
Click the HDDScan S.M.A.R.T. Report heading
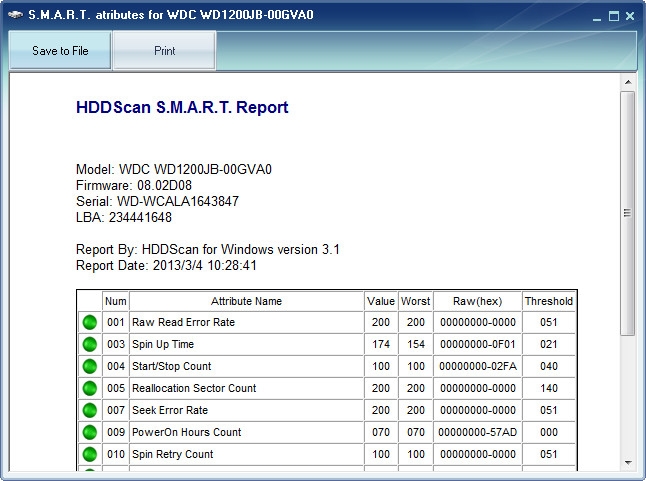click(182, 108)
